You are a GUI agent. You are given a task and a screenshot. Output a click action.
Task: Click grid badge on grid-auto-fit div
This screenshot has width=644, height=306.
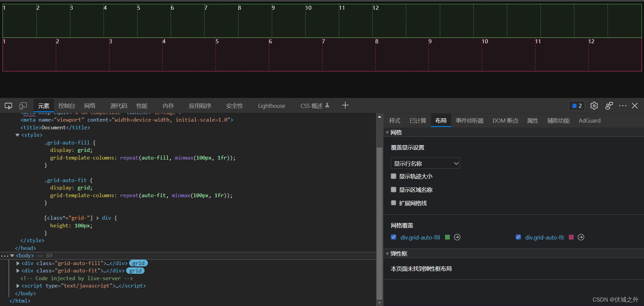136,271
